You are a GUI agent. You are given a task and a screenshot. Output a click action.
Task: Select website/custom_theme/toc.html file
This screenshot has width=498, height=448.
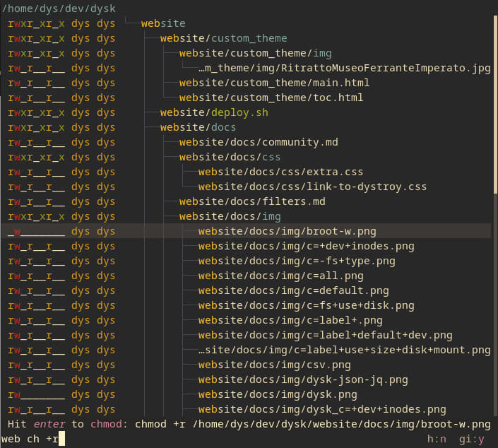(x=271, y=98)
